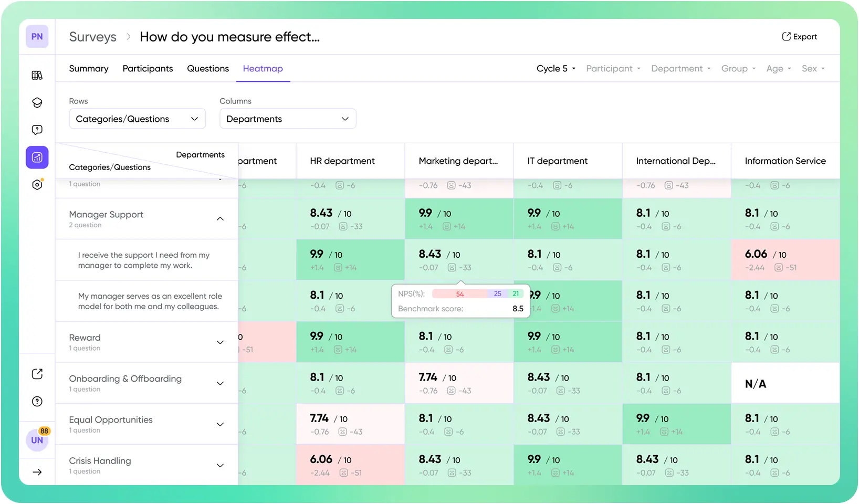The height and width of the screenshot is (504, 859).
Task: Click the PN workspace avatar
Action: click(37, 37)
